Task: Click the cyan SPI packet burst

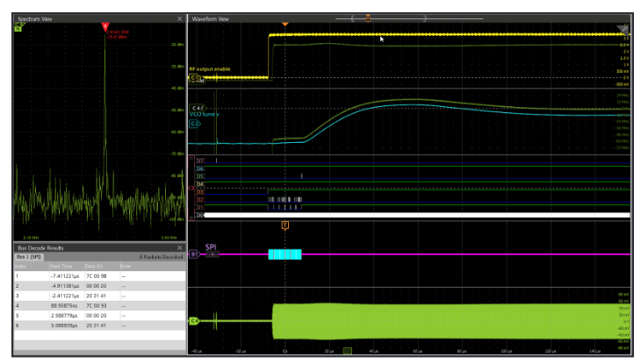Action: (284, 254)
